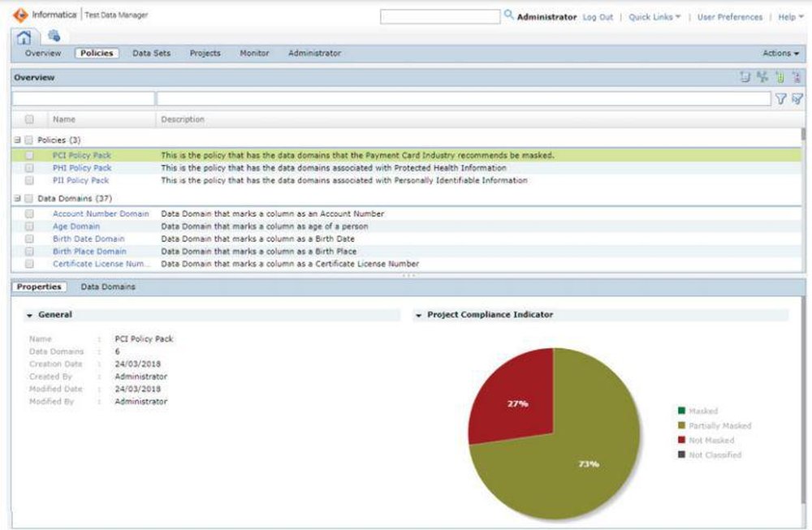Check the Certificate License Number row checkbox
The image size is (812, 530).
click(x=29, y=264)
